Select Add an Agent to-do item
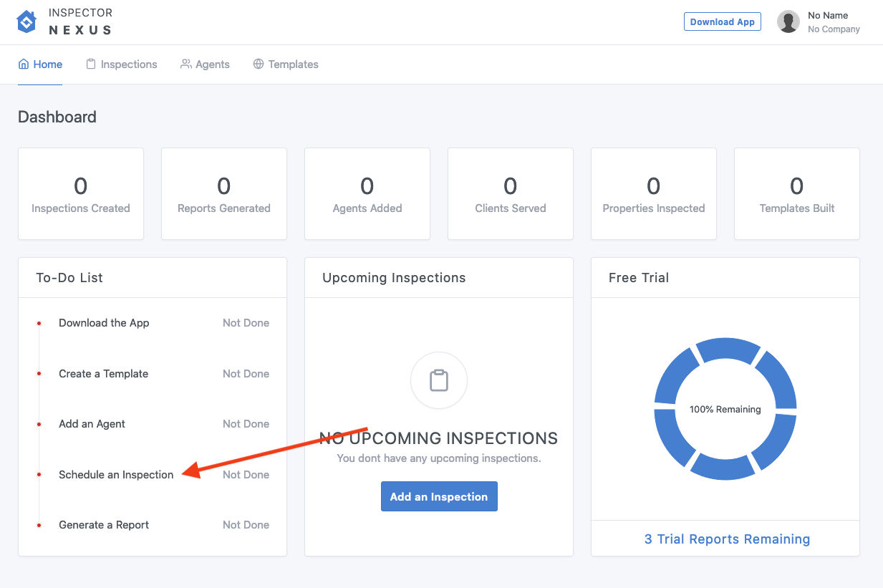This screenshot has height=588, width=883. 92,424
